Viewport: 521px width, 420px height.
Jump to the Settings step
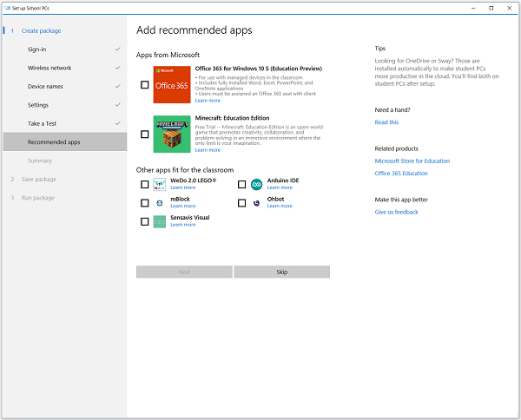[x=38, y=105]
